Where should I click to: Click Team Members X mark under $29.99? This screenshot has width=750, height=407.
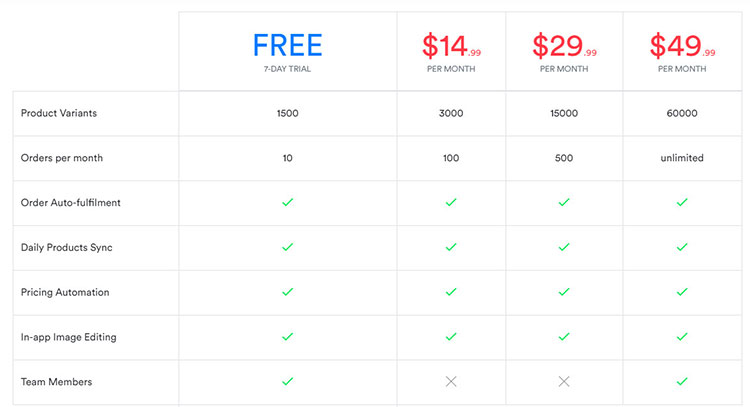[564, 381]
